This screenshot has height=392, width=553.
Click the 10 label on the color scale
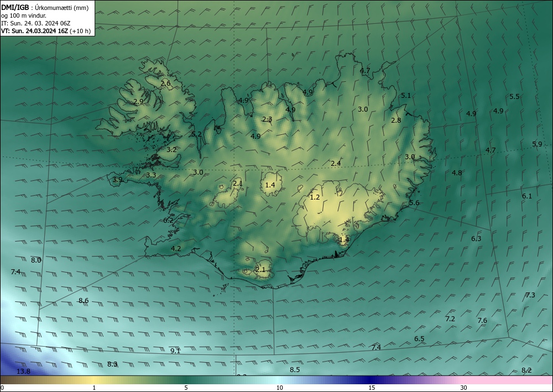(279, 388)
